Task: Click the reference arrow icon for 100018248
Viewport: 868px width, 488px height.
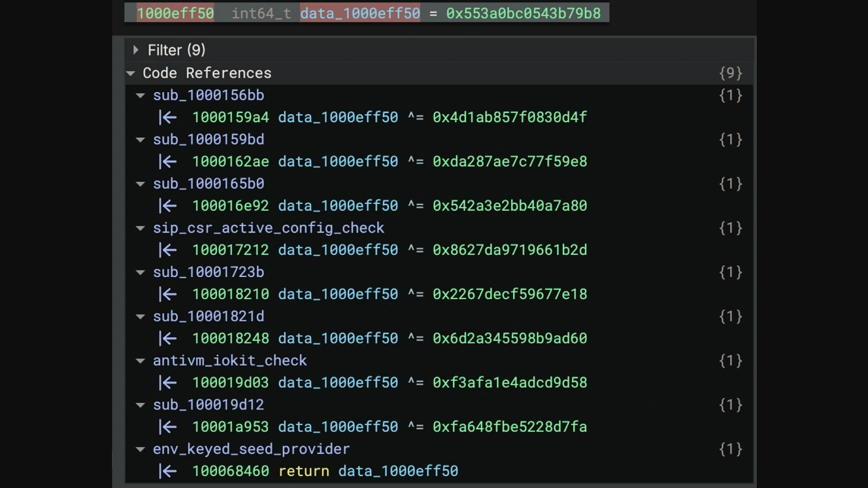Action: click(168, 338)
